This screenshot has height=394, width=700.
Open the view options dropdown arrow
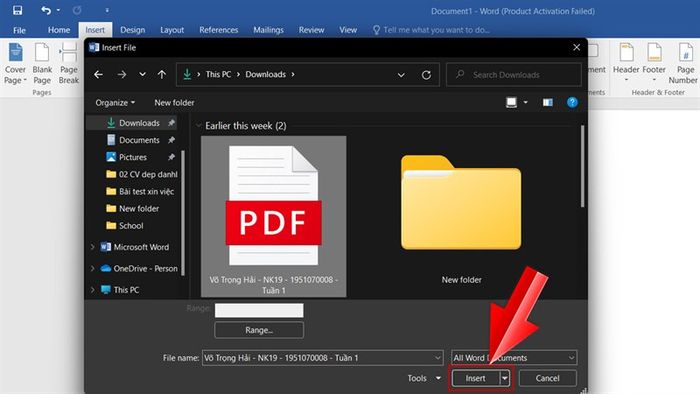click(525, 103)
